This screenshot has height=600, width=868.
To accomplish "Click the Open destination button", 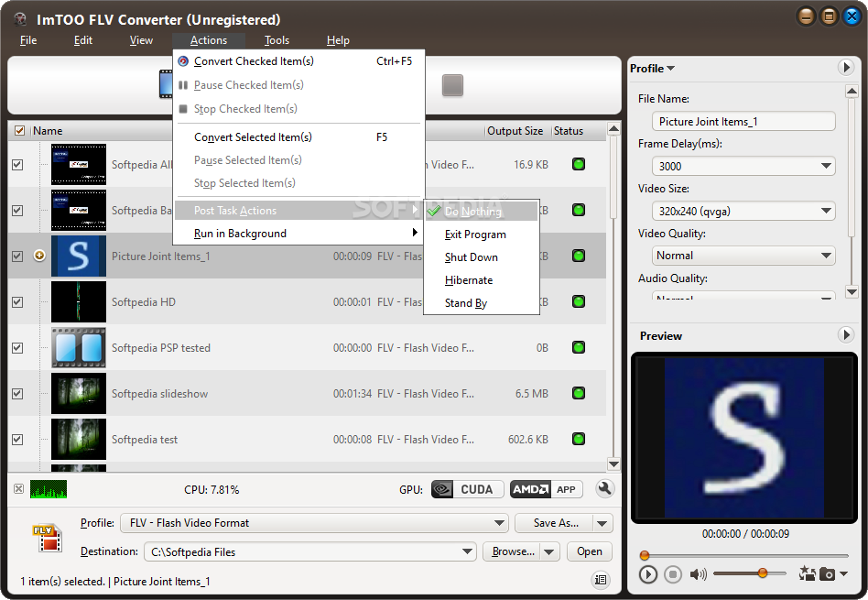I will pyautogui.click(x=589, y=551).
